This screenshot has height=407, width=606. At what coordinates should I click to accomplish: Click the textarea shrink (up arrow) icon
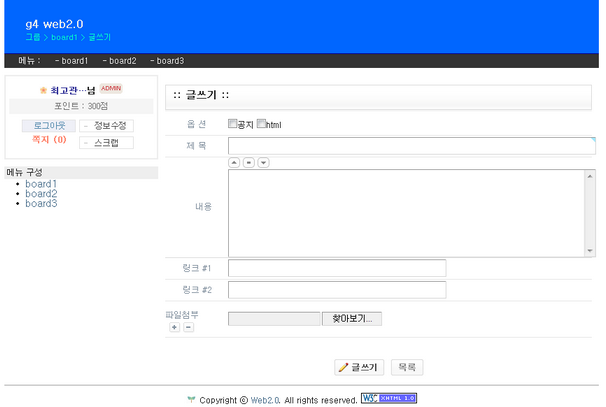[x=234, y=162]
